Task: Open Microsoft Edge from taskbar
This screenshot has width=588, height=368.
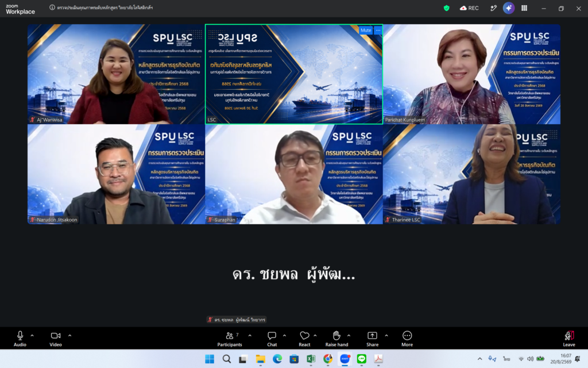Action: (x=277, y=359)
